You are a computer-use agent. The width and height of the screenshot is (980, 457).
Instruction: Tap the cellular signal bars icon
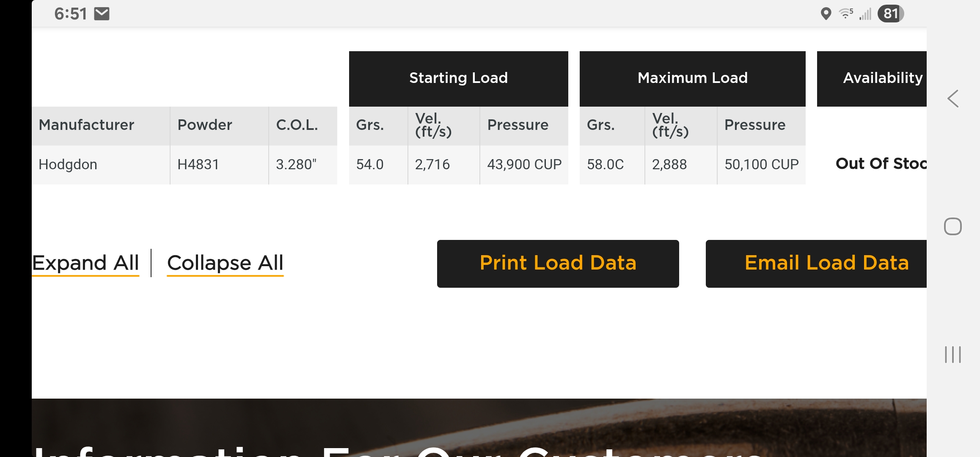point(865,14)
